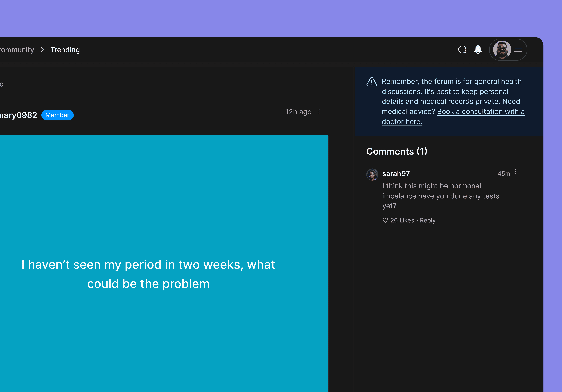Click the warning triangle icon
The image size is (562, 392).
(x=372, y=82)
